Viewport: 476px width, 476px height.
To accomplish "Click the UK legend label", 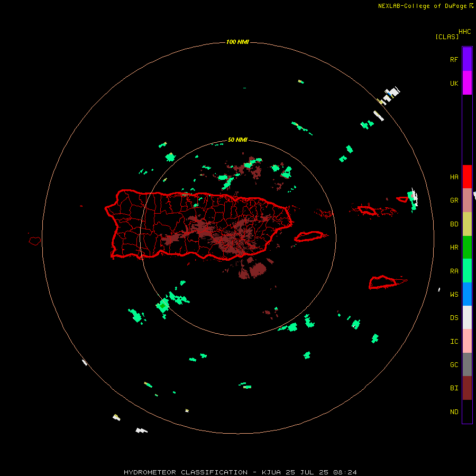I will (x=454, y=83).
